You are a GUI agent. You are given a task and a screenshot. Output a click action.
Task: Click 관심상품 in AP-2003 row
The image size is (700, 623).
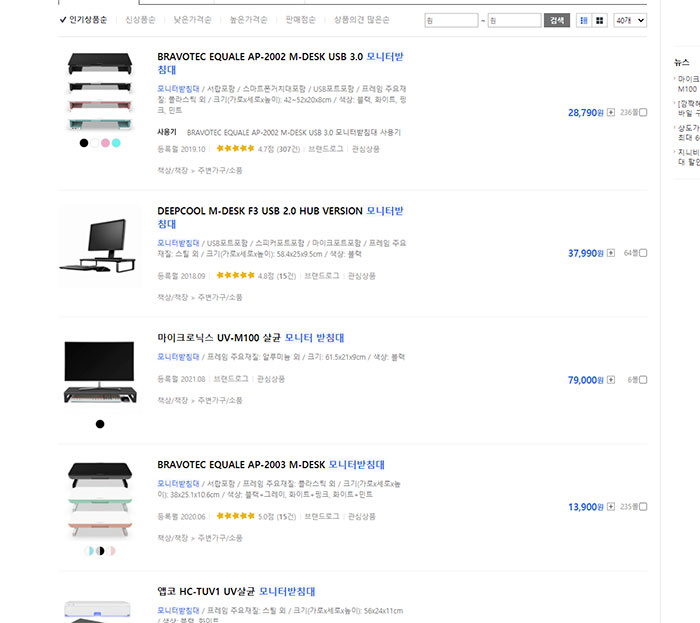(x=361, y=516)
